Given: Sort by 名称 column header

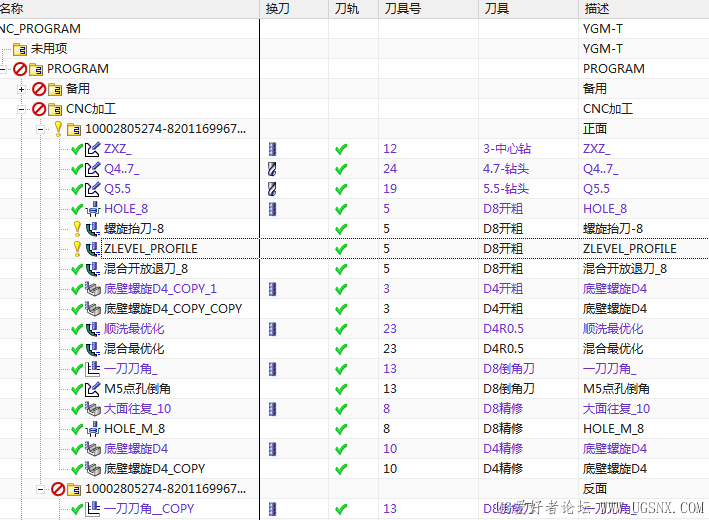Looking at the screenshot, I should click(x=129, y=9).
